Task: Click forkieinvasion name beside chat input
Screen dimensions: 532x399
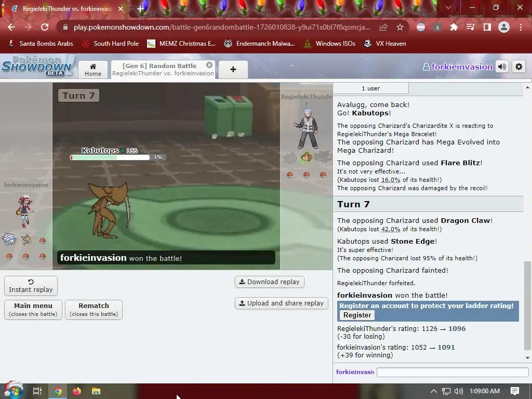Action: (x=355, y=372)
